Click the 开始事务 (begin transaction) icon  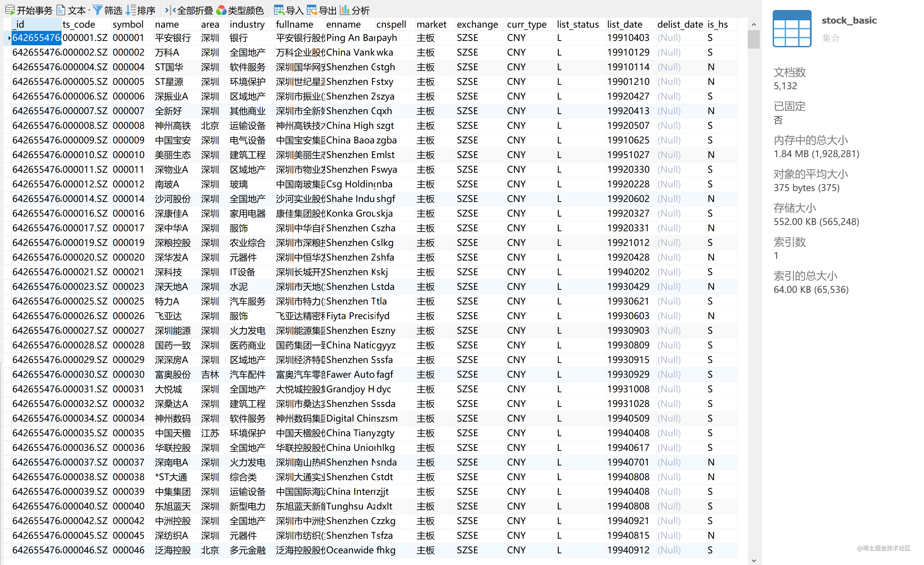point(10,10)
